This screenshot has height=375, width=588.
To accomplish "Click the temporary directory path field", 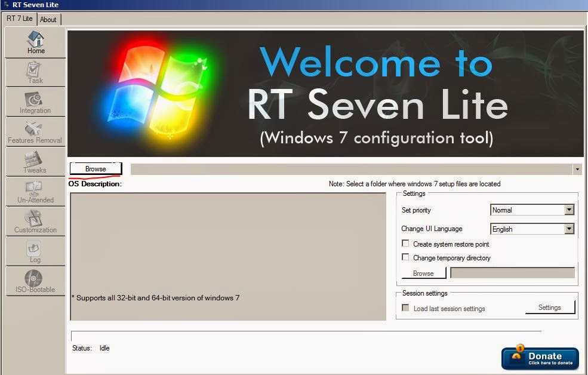I will 513,273.
